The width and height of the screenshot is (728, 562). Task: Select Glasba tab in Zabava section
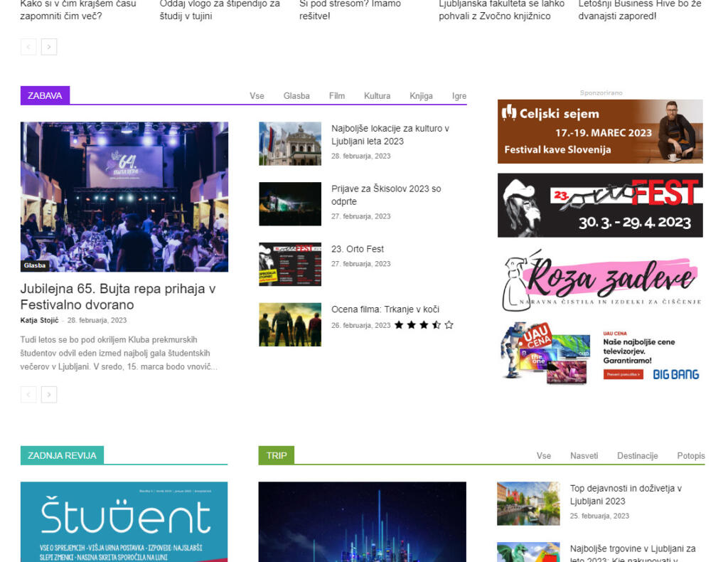[x=296, y=96]
